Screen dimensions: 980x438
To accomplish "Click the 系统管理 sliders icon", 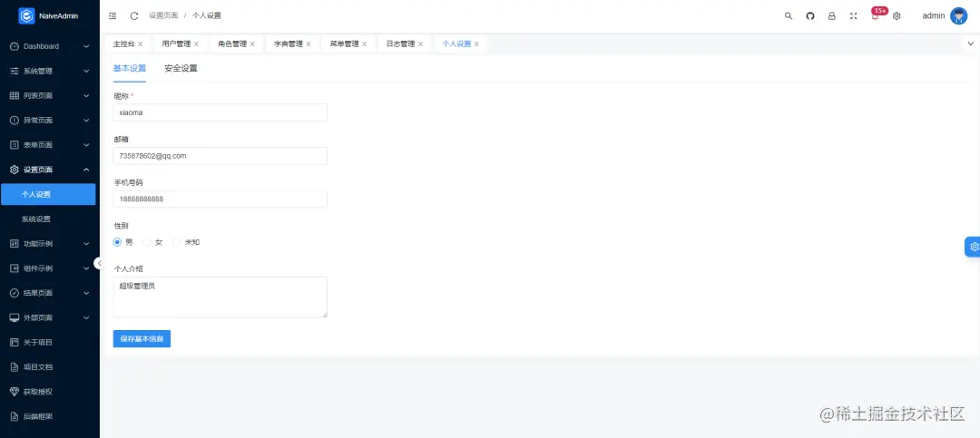I will point(15,72).
